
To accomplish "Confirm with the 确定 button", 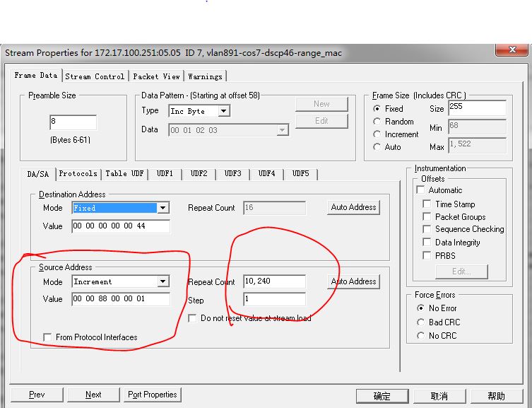I will [x=382, y=396].
